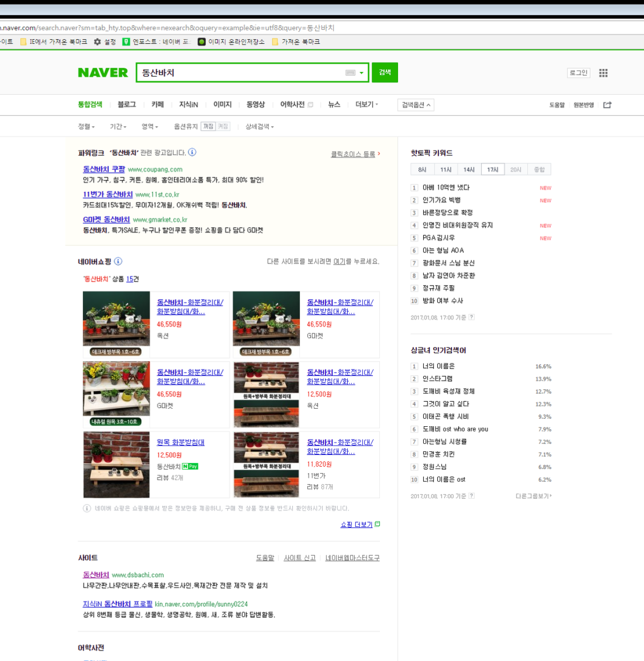This screenshot has height=661, width=644.
Task: Click popular search 도깨비 육성재 정체
Action: [448, 391]
